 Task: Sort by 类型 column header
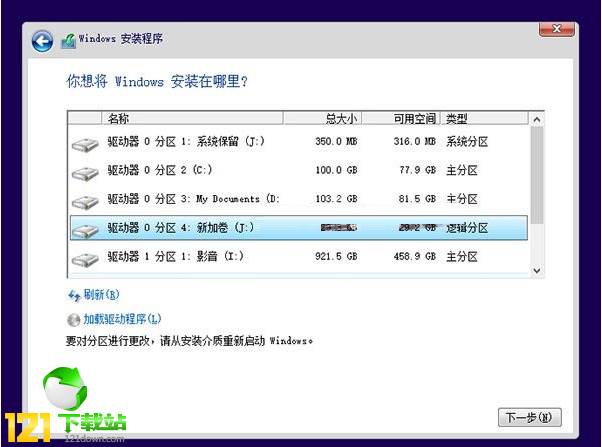(x=484, y=118)
